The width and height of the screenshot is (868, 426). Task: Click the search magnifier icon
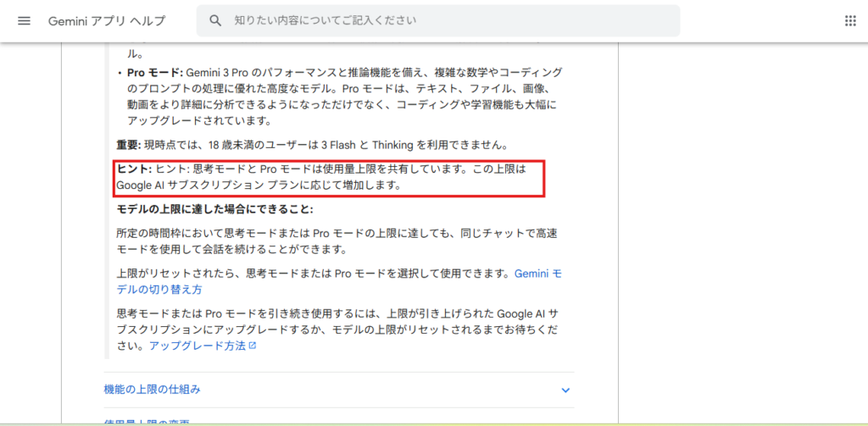tap(216, 20)
